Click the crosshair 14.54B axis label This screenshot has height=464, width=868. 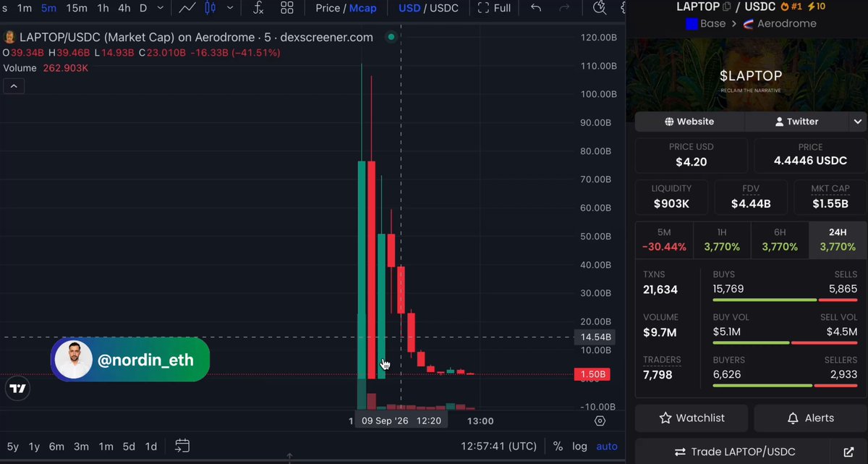593,337
